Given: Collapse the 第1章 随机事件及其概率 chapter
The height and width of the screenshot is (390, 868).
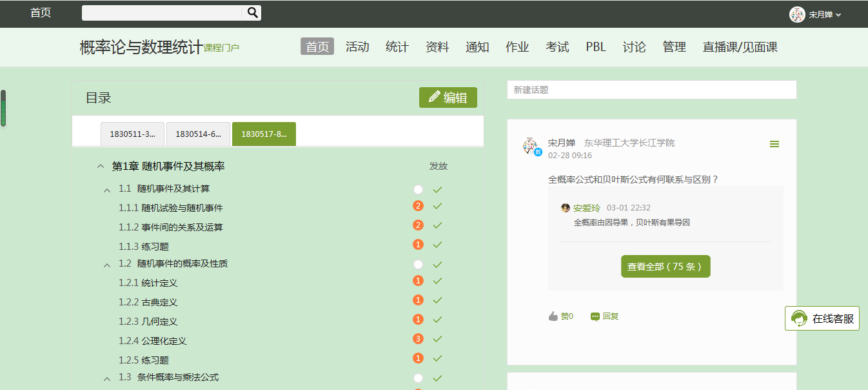Looking at the screenshot, I should [x=100, y=167].
